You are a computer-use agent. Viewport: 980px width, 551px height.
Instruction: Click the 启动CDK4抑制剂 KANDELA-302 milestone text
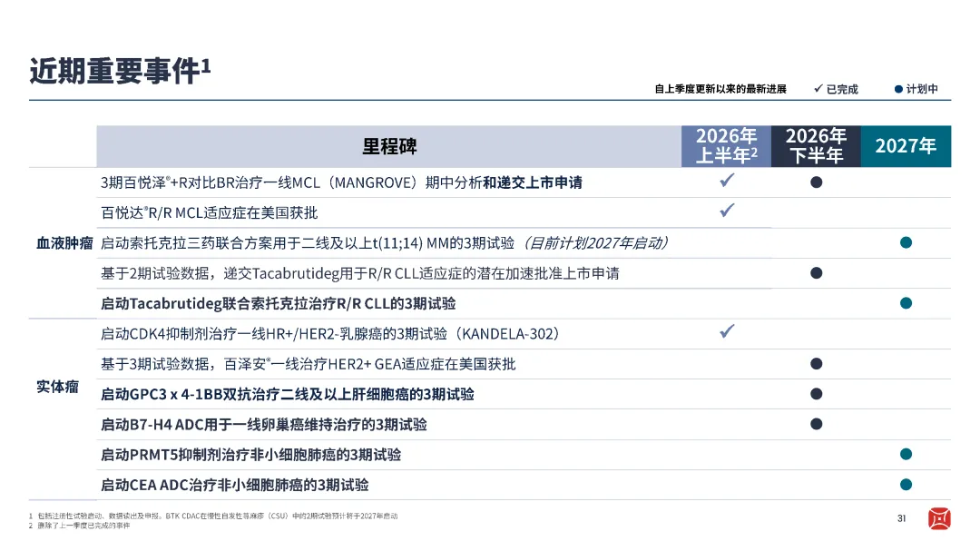[x=330, y=334]
